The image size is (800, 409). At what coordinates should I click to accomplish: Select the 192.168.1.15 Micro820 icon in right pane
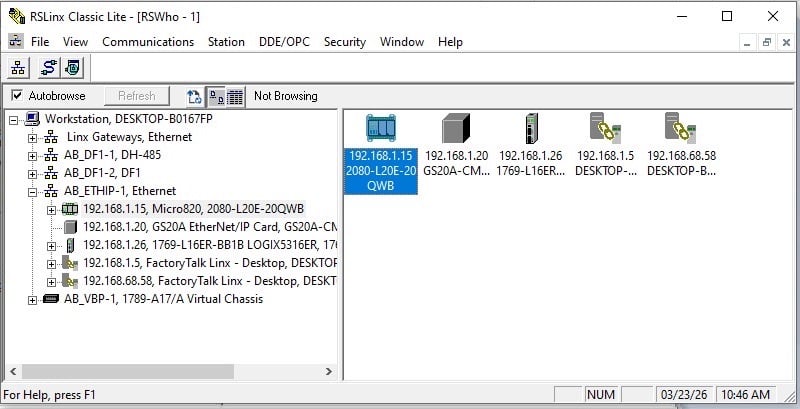[381, 129]
